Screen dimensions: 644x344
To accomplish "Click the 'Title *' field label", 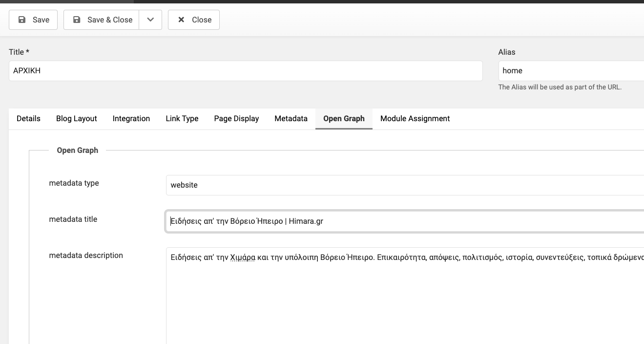I will tap(19, 52).
